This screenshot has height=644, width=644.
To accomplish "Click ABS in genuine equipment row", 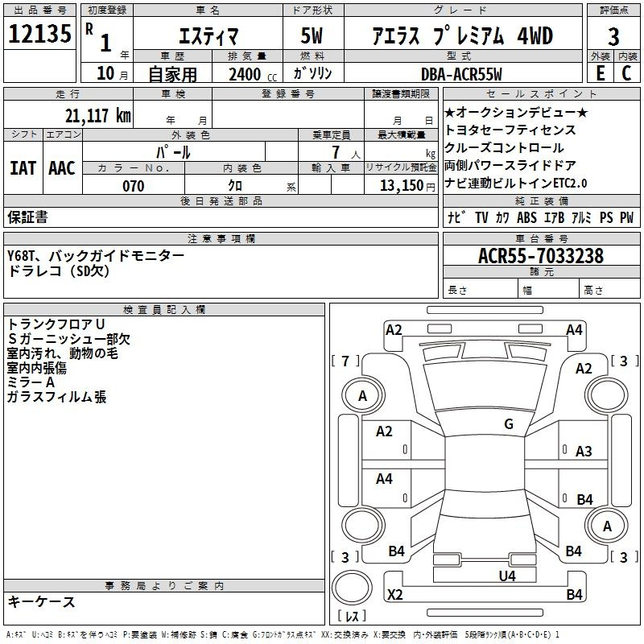I will [526, 217].
